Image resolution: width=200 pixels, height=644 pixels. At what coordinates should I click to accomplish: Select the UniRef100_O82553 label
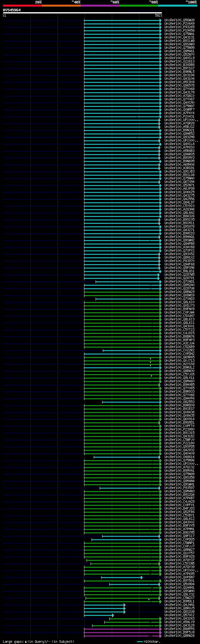click(x=179, y=402)
